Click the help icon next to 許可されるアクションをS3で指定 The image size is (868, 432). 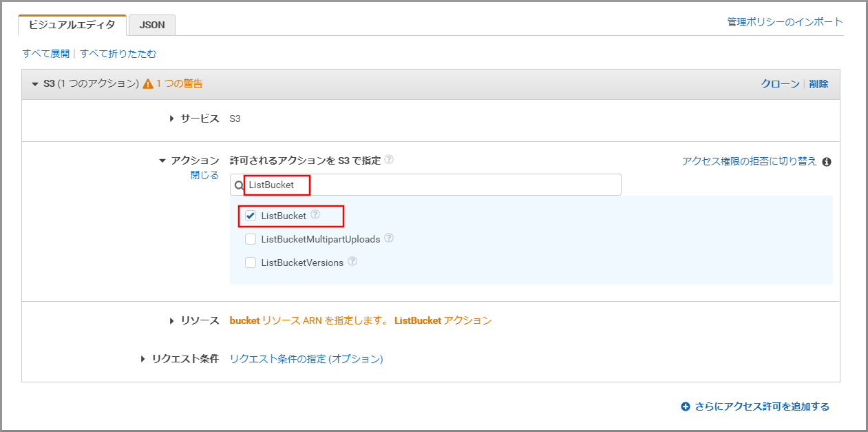click(389, 159)
